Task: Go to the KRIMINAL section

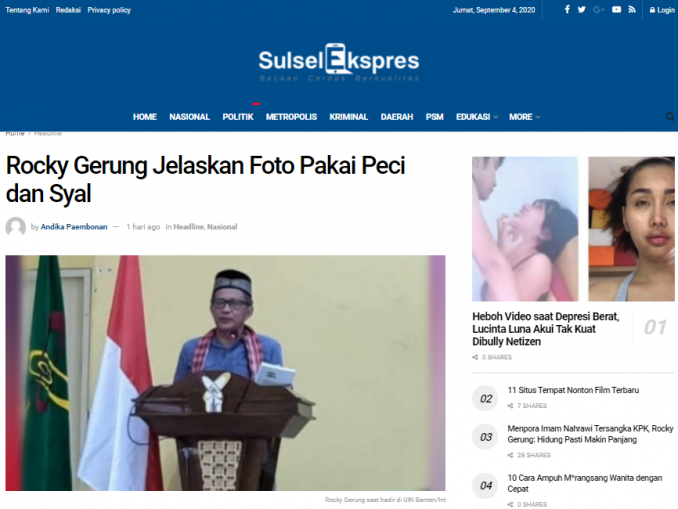Action: [x=349, y=117]
